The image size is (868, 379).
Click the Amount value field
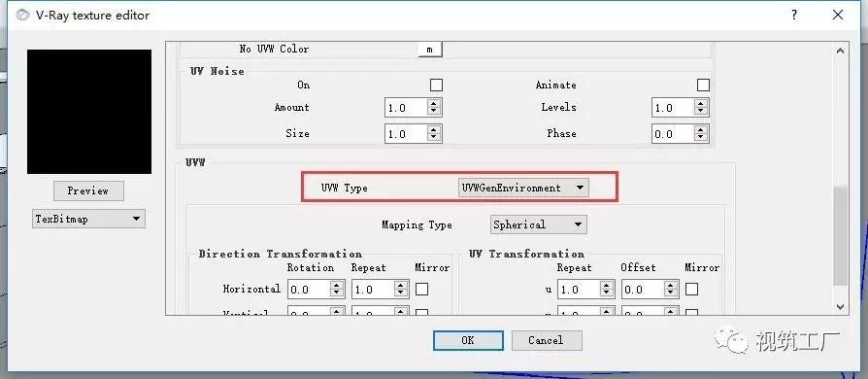406,108
